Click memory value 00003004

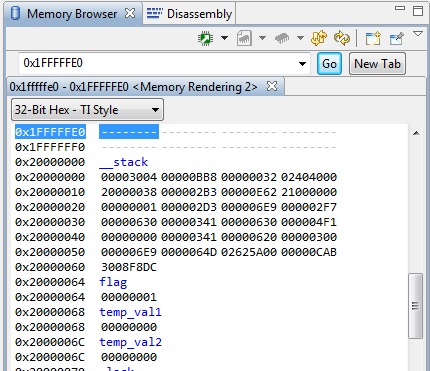click(x=129, y=177)
